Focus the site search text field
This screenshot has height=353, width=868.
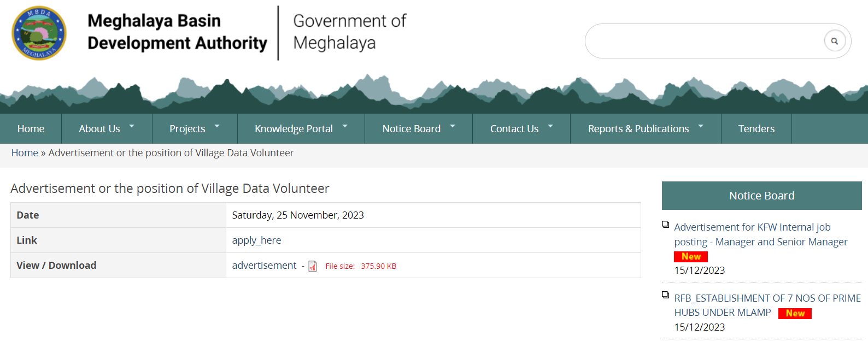coord(702,41)
